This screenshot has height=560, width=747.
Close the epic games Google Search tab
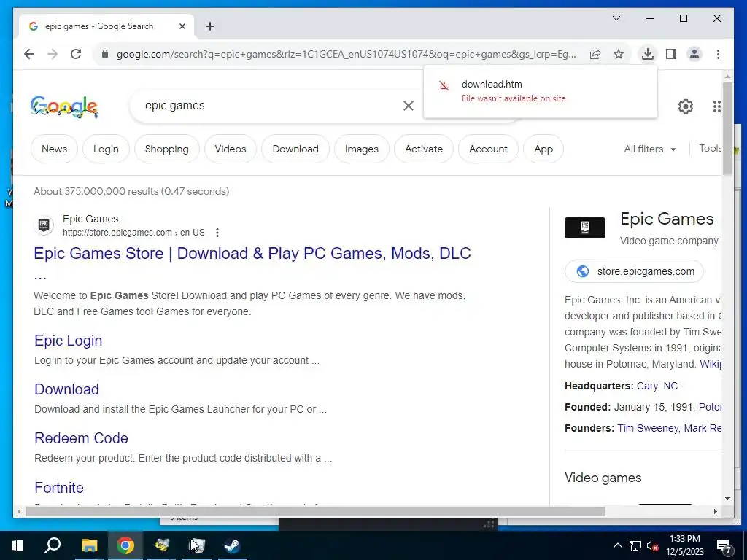pos(182,26)
